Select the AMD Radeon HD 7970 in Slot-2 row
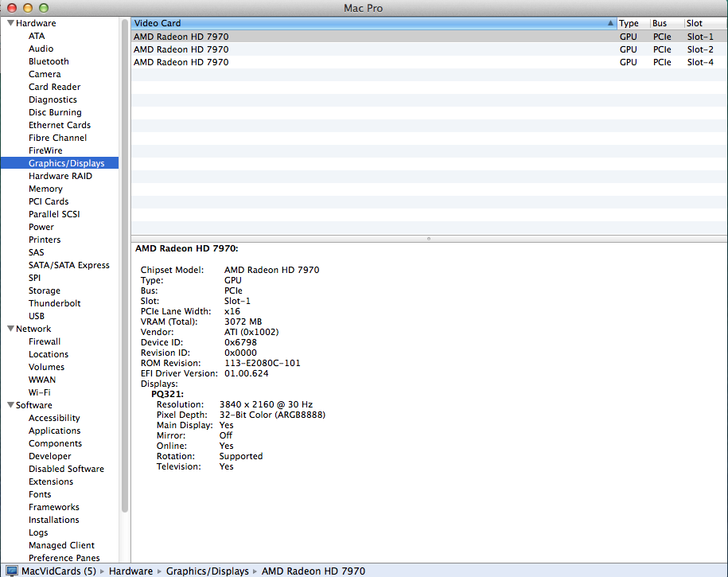This screenshot has height=577, width=728. (x=430, y=49)
